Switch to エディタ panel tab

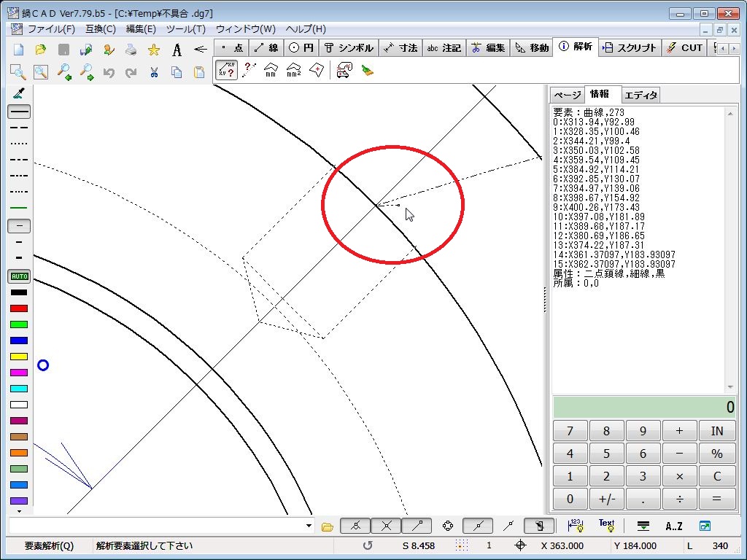(x=640, y=96)
